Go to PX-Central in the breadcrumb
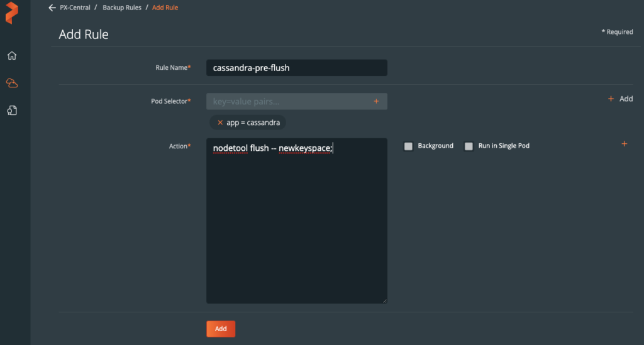 (x=75, y=8)
